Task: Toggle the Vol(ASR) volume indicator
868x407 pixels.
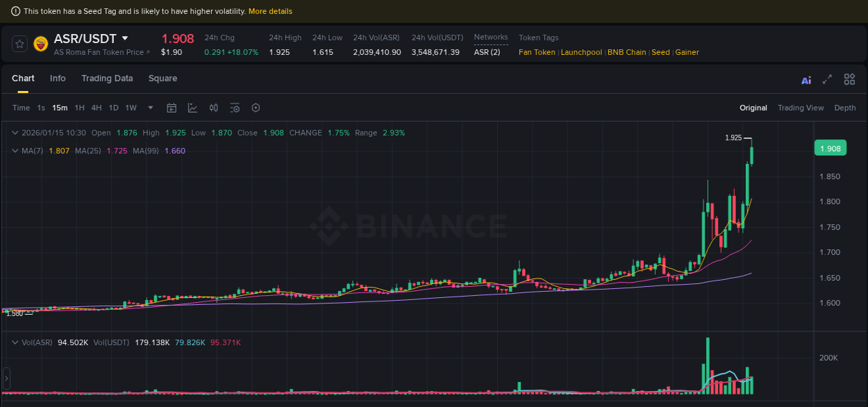Action: (15, 342)
